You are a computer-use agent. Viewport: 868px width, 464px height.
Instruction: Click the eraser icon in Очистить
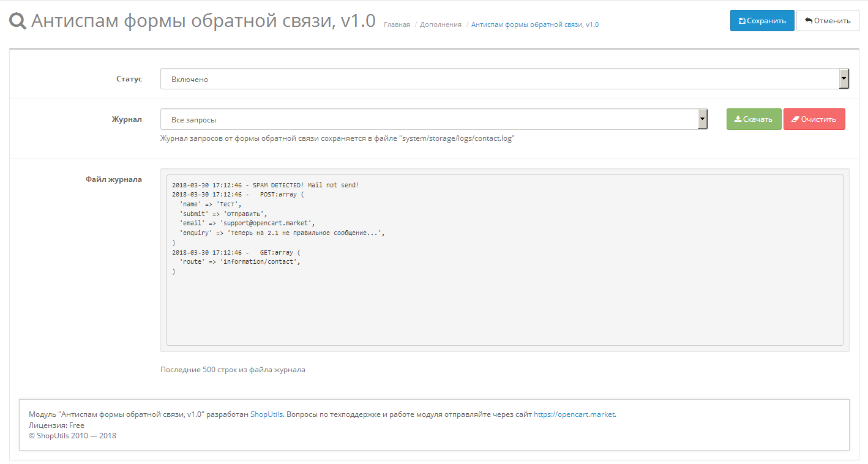pyautogui.click(x=795, y=119)
